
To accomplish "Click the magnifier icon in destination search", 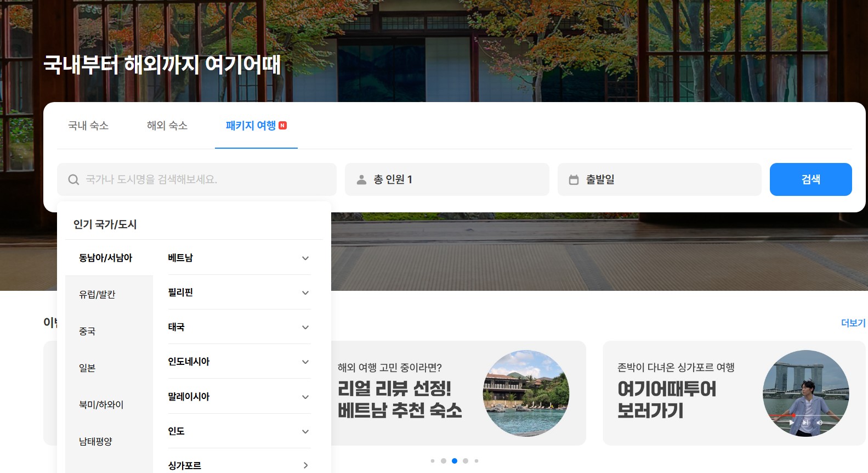I will 73,180.
